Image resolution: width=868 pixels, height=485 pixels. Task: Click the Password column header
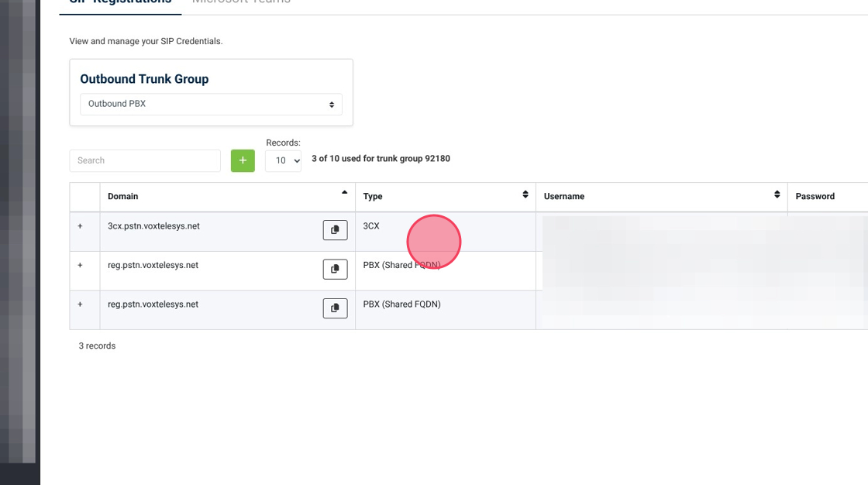815,197
